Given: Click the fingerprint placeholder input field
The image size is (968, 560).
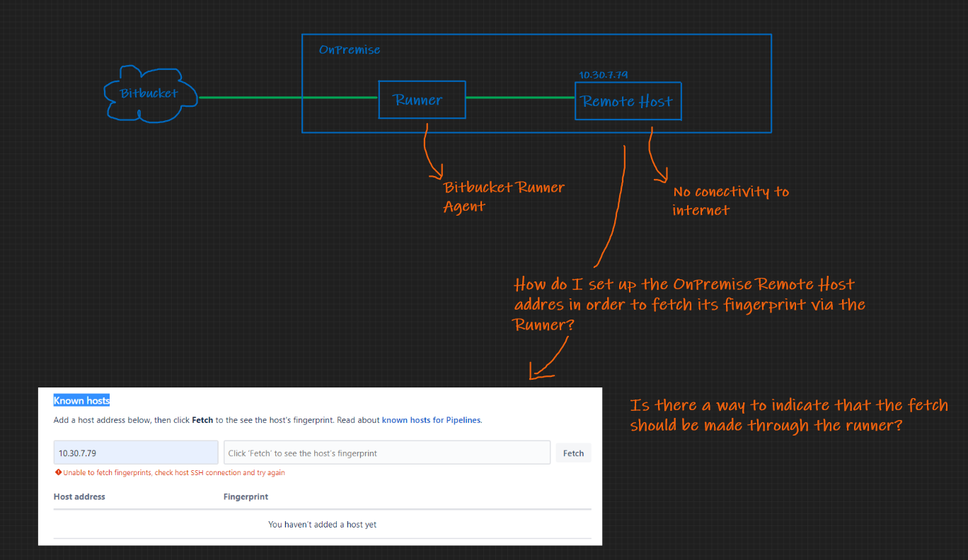Looking at the screenshot, I should [386, 452].
